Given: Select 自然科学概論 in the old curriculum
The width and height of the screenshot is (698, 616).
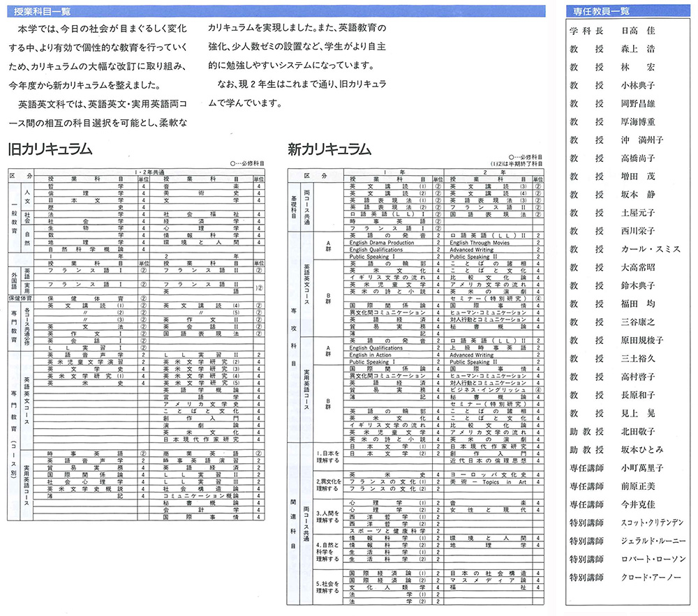Looking at the screenshot, I should tap(85, 250).
